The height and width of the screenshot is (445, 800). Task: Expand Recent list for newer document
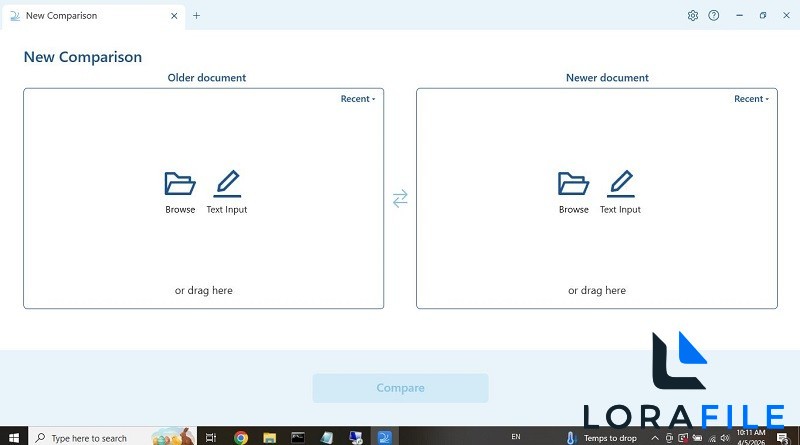coord(751,99)
